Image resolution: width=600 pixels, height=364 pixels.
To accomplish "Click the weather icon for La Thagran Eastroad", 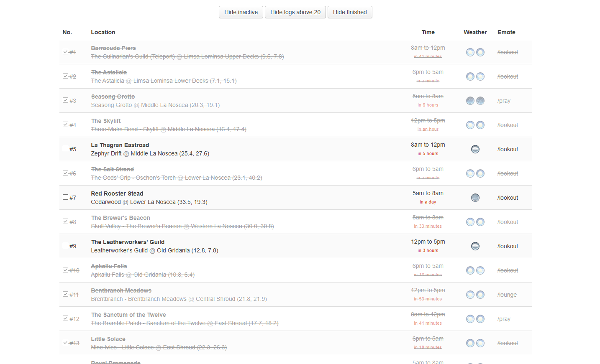I will [x=475, y=149].
